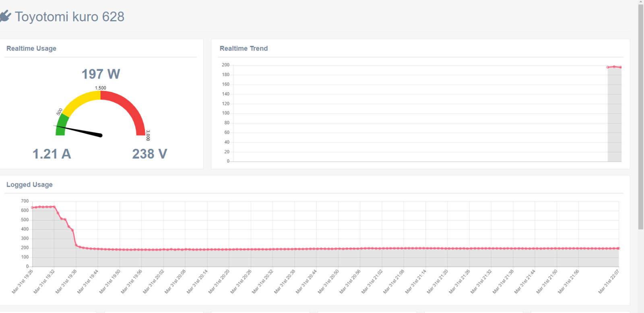Click the Realtime Trend panel title
The image size is (644, 313).
tap(244, 48)
